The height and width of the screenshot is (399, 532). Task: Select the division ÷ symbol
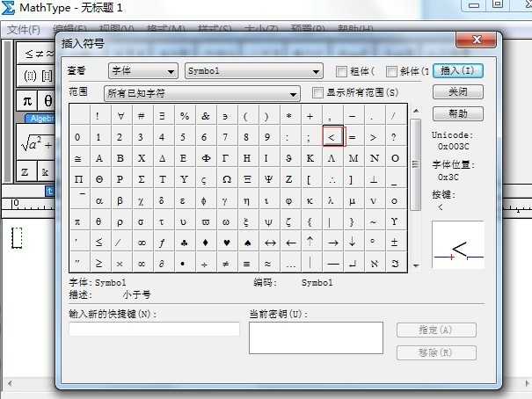coord(205,263)
